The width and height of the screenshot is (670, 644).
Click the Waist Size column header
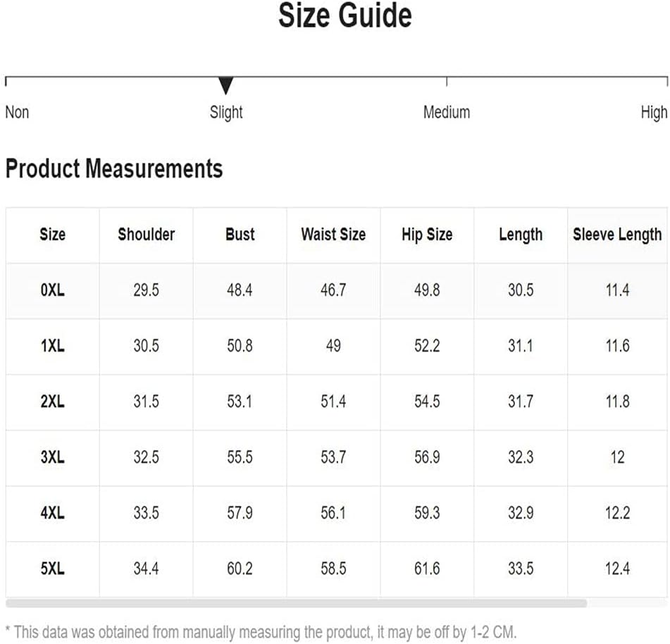tap(333, 234)
